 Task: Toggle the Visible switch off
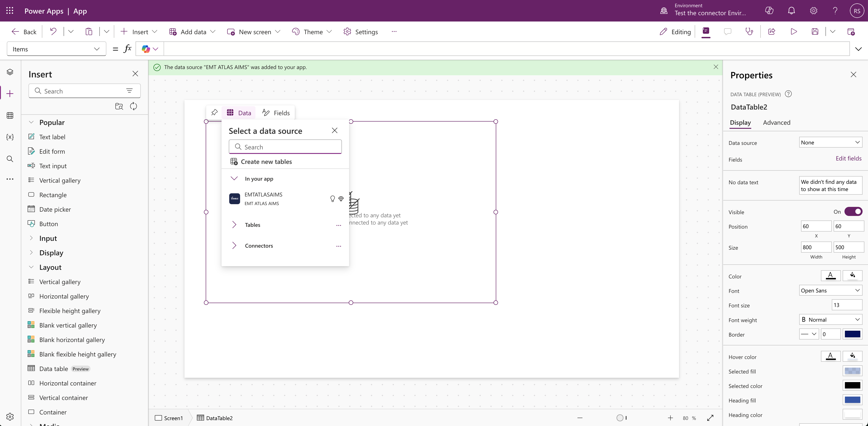(x=853, y=212)
